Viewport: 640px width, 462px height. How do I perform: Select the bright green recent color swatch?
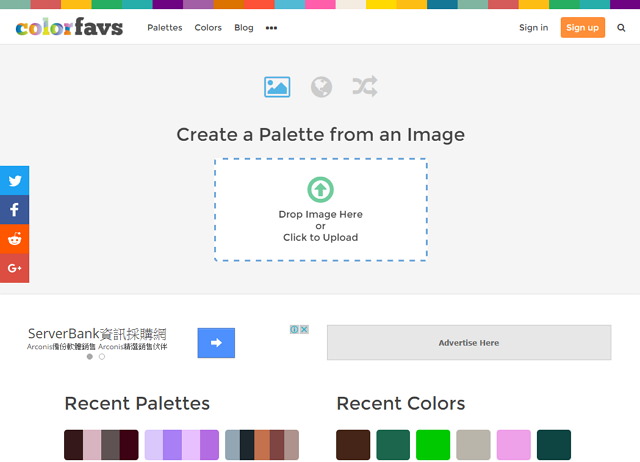(x=433, y=445)
